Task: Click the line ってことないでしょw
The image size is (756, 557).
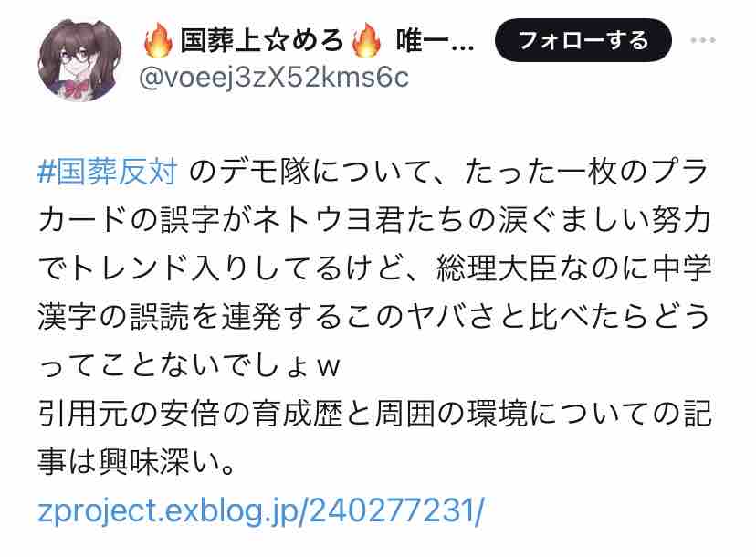Action: pos(189,365)
